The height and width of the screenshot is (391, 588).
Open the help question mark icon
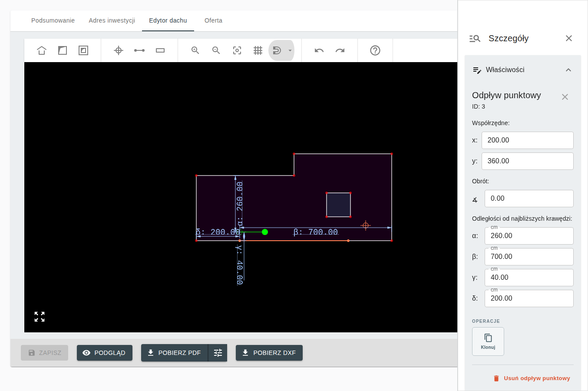pos(375,50)
